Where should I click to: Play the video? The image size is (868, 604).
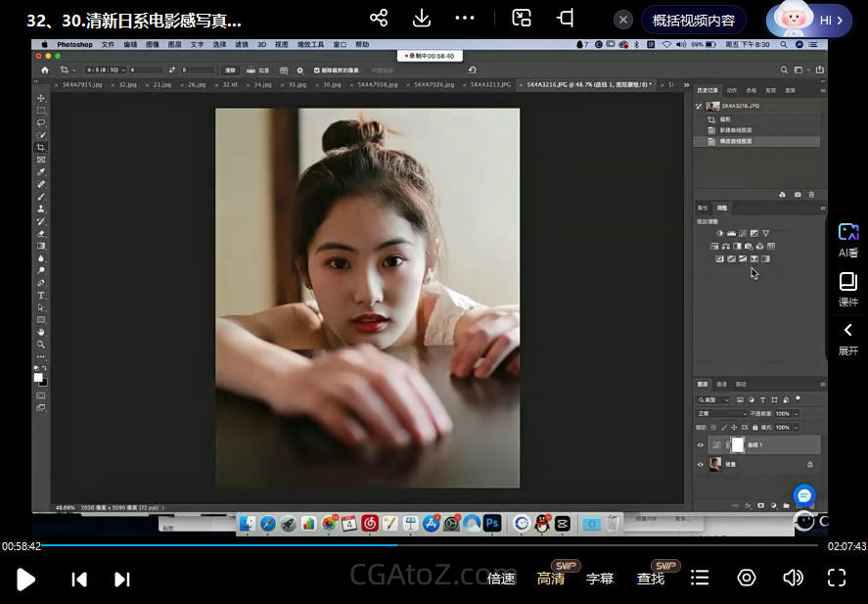pyautogui.click(x=26, y=579)
